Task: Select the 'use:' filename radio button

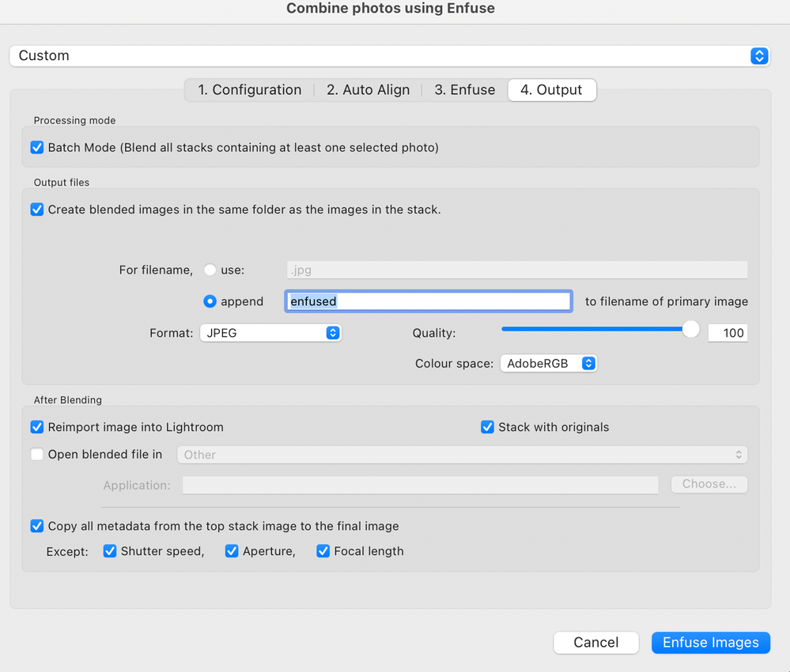Action: [210, 270]
